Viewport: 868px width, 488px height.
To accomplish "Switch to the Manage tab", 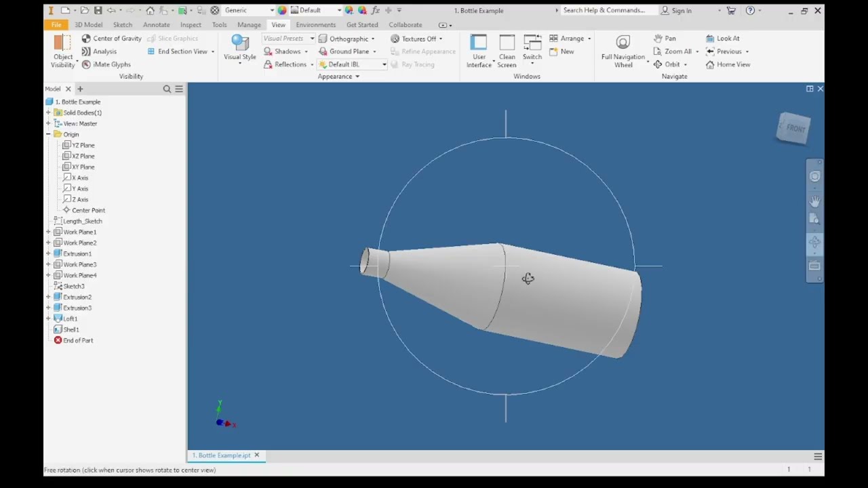I will point(249,24).
